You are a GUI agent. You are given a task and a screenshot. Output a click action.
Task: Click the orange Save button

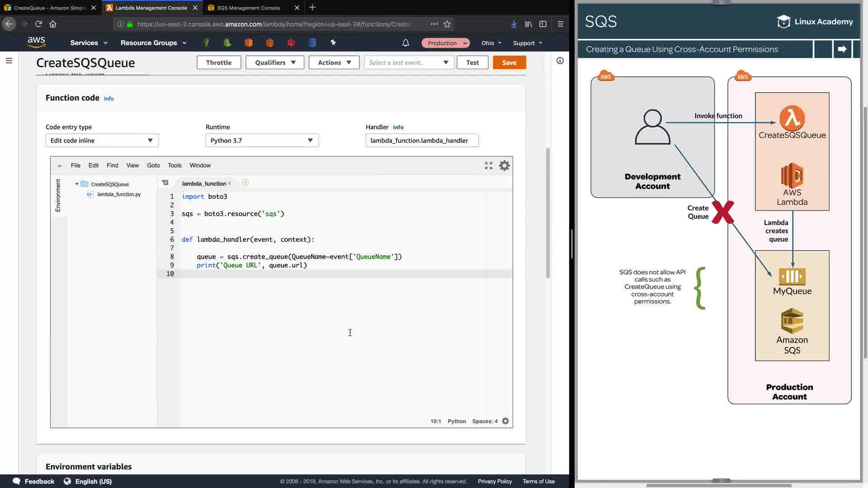tap(509, 62)
